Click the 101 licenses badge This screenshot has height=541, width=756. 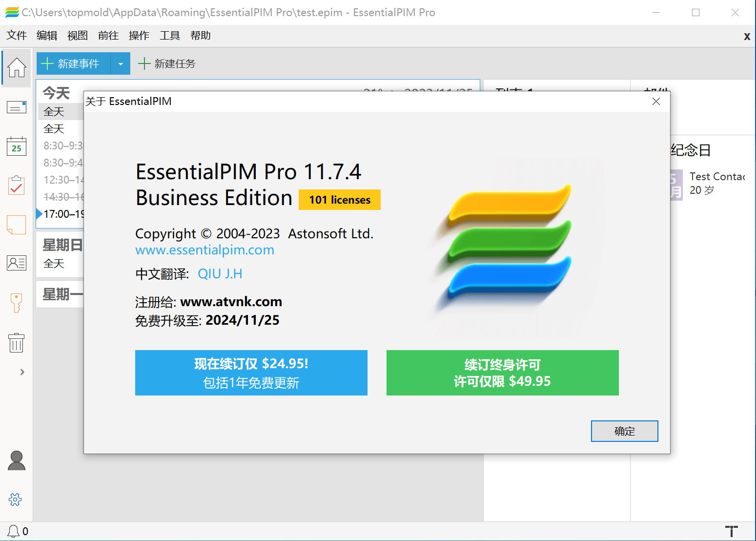click(340, 200)
